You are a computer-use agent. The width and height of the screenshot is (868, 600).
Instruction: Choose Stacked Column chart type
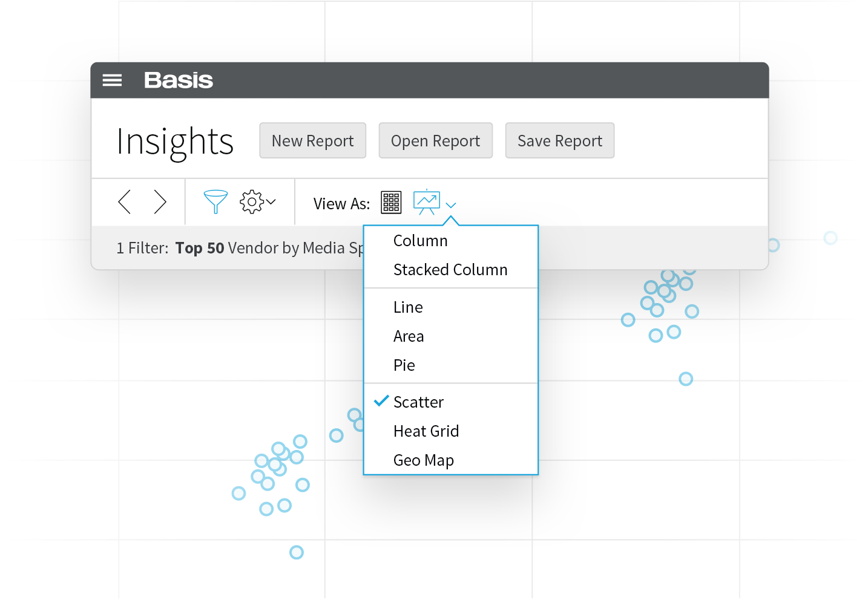451,270
